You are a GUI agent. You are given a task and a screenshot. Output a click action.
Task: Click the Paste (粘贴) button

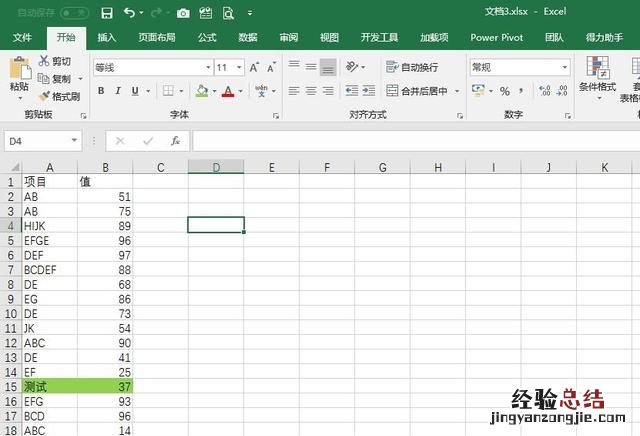tap(19, 75)
